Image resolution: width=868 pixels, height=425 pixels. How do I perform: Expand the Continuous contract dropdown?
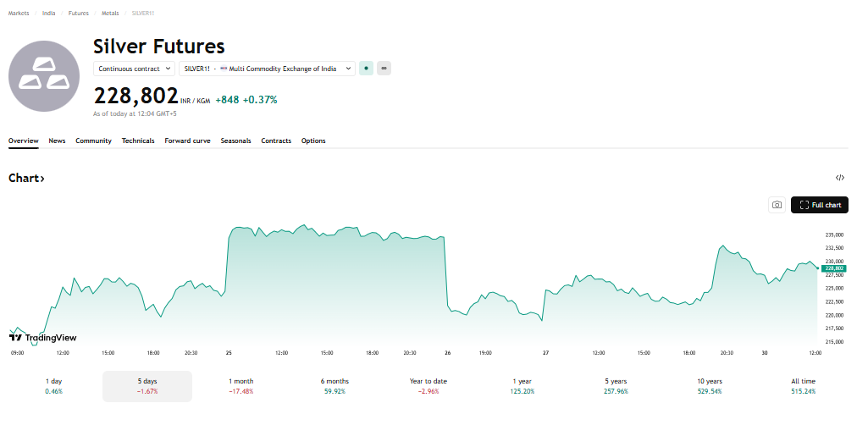tap(135, 69)
